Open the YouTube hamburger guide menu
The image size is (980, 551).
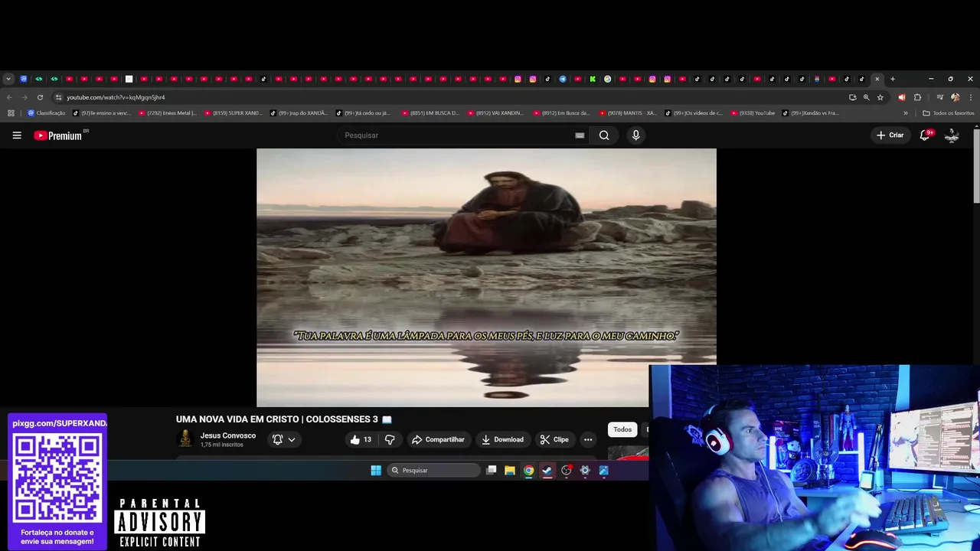17,135
